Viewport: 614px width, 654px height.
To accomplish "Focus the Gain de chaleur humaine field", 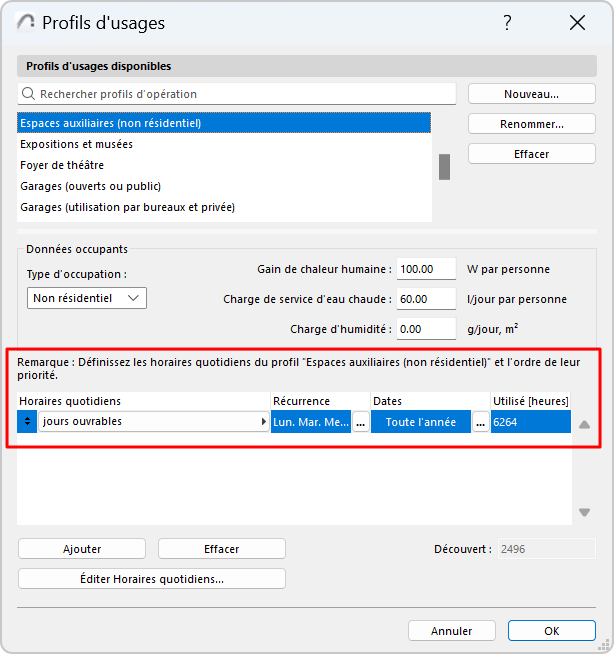I will [427, 269].
